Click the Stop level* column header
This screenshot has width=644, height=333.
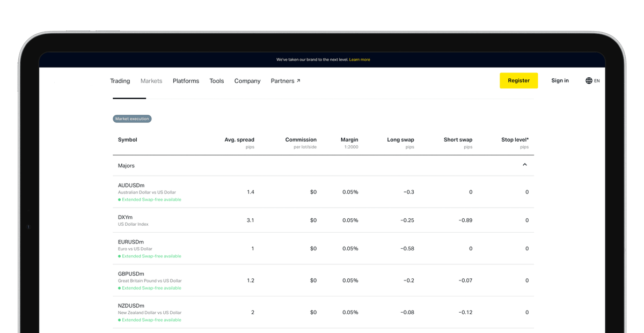pyautogui.click(x=515, y=139)
